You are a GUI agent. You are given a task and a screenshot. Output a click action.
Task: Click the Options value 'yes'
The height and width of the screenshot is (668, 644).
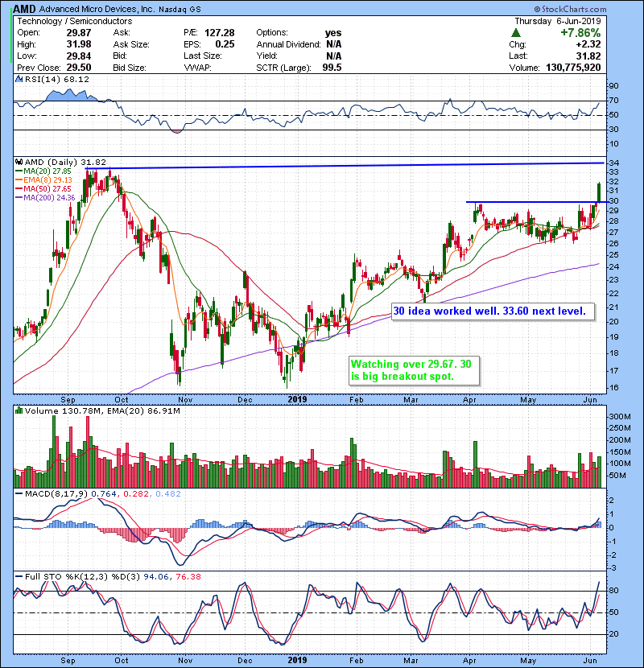point(333,33)
